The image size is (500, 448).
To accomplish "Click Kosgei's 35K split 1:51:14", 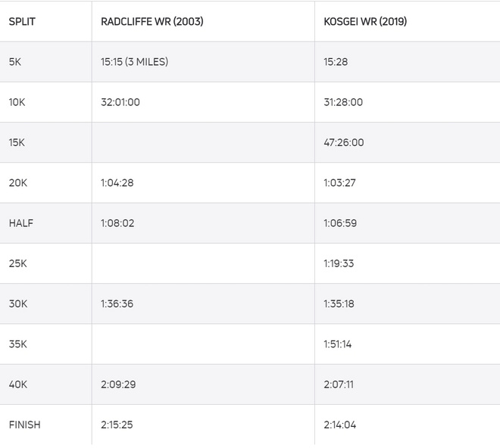I will click(338, 344).
